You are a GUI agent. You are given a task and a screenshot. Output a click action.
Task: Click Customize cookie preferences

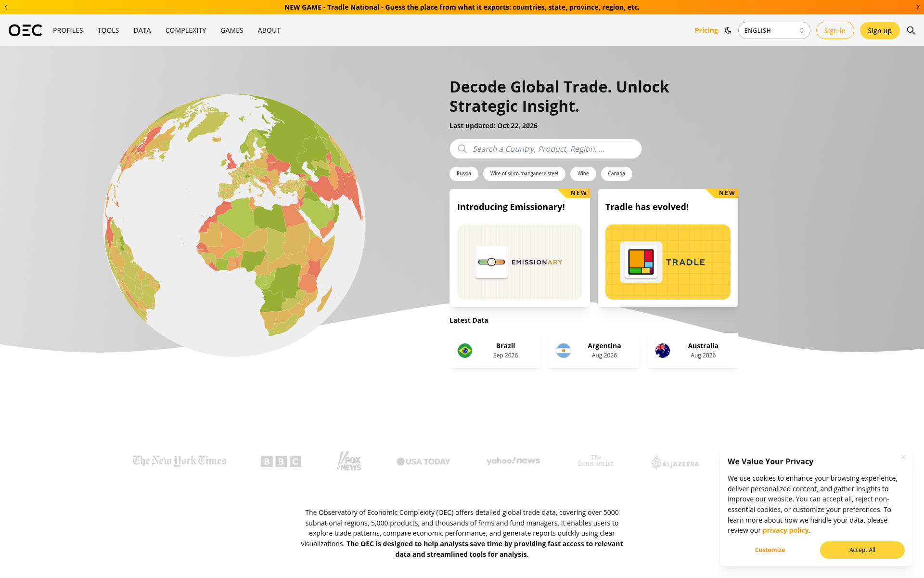click(770, 550)
